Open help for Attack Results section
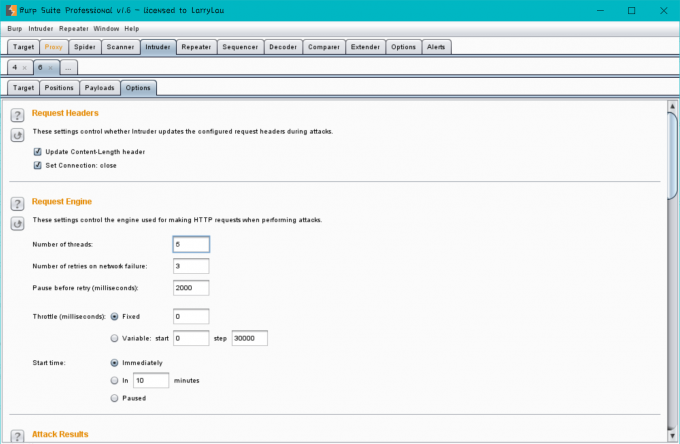 point(17,436)
